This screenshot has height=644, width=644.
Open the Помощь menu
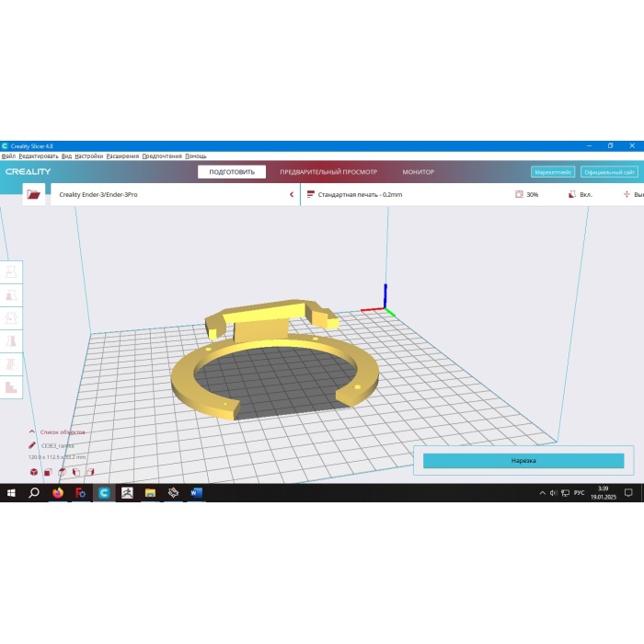[195, 156]
